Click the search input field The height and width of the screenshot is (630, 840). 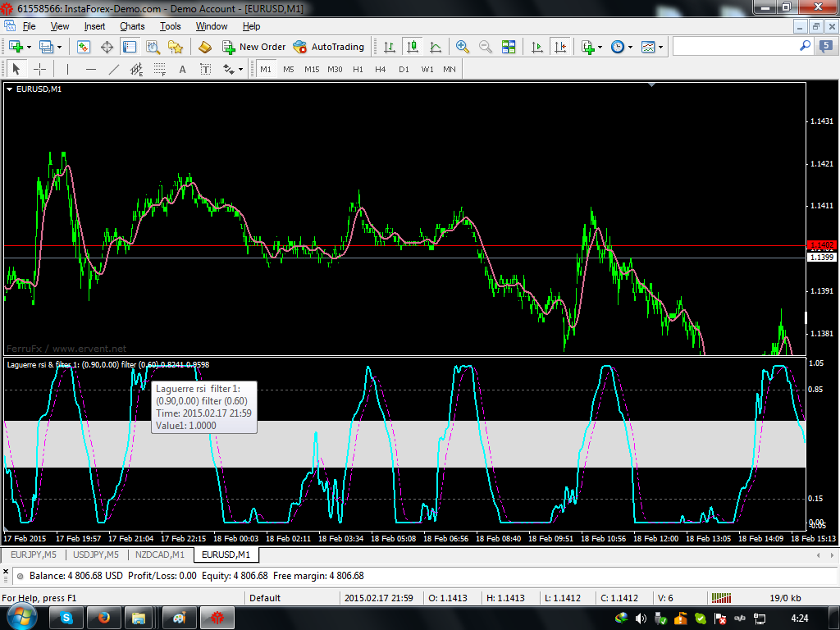734,47
